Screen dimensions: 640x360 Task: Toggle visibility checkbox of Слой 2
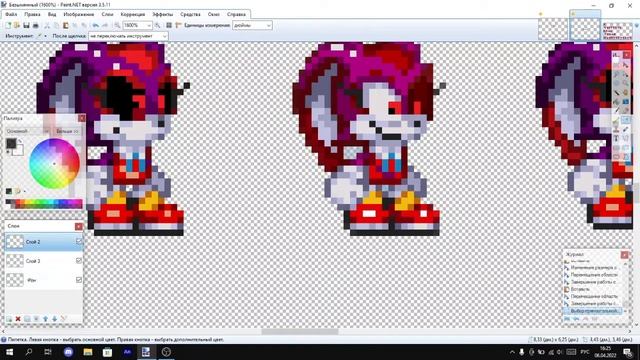(79, 242)
